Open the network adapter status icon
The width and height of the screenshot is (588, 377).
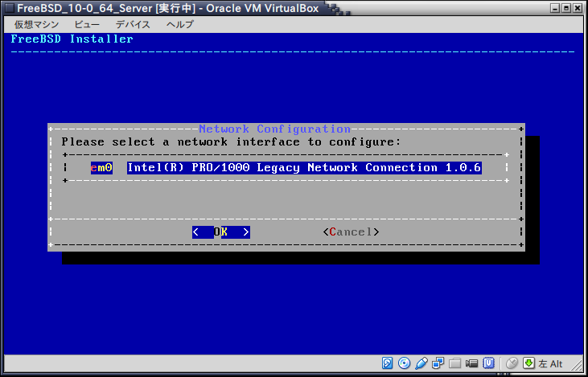(438, 363)
